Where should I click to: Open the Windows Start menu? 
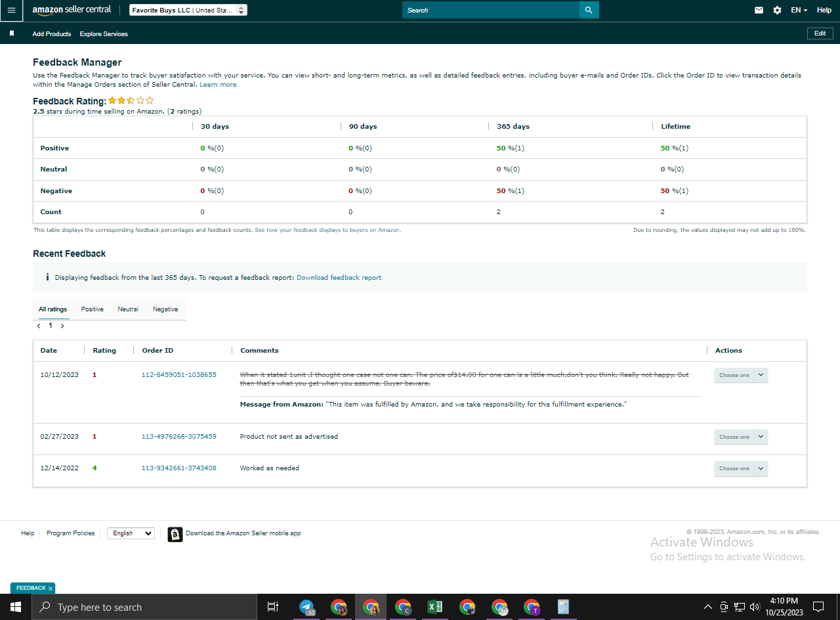click(15, 607)
